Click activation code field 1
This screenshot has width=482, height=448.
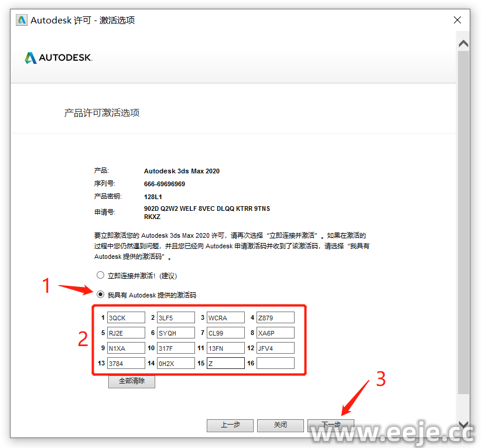point(125,317)
